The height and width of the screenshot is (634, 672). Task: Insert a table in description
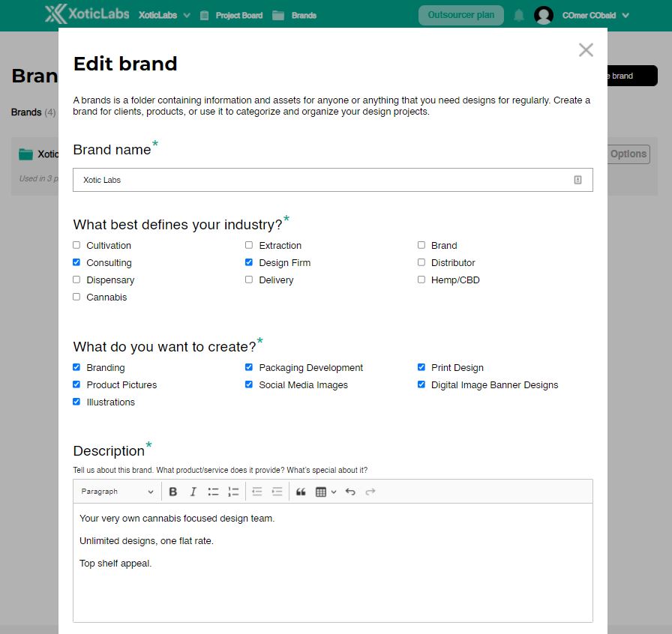pos(320,492)
